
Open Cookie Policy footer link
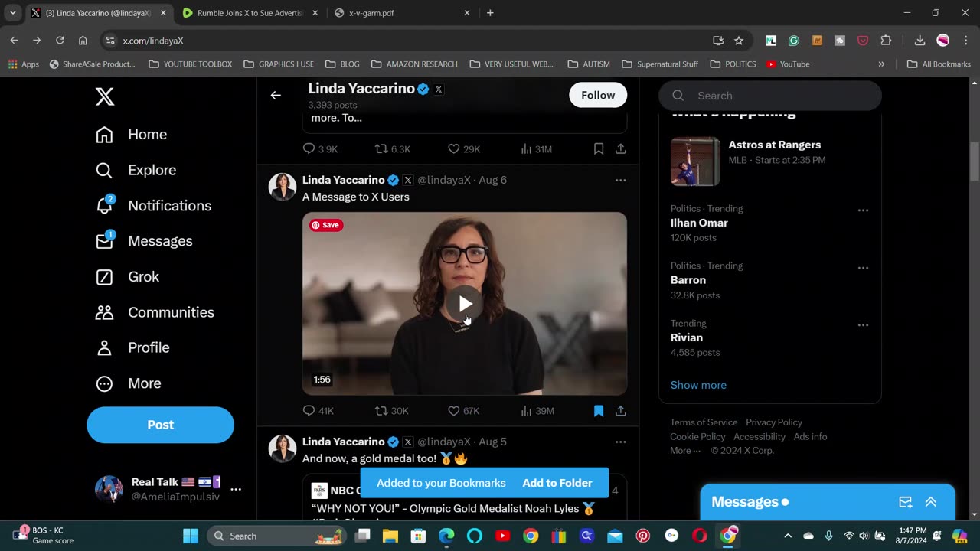697,436
